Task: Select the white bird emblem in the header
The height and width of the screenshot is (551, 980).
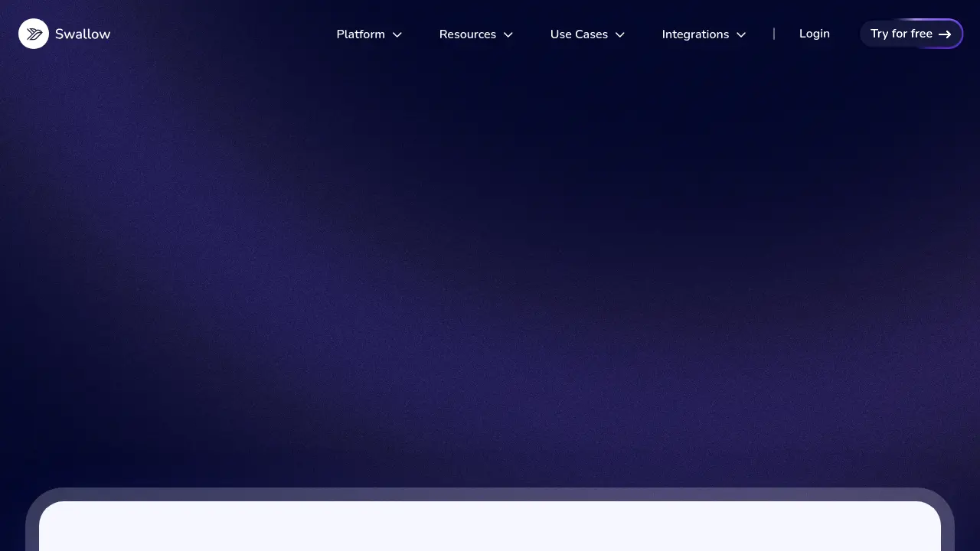Action: tap(34, 34)
